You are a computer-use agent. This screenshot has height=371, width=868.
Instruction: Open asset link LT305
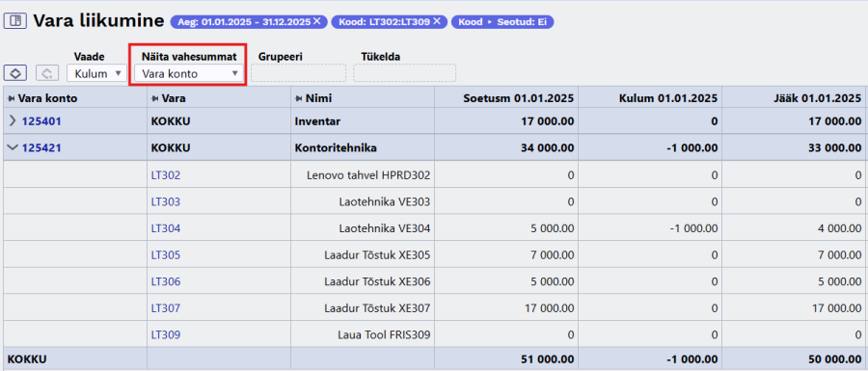click(166, 255)
